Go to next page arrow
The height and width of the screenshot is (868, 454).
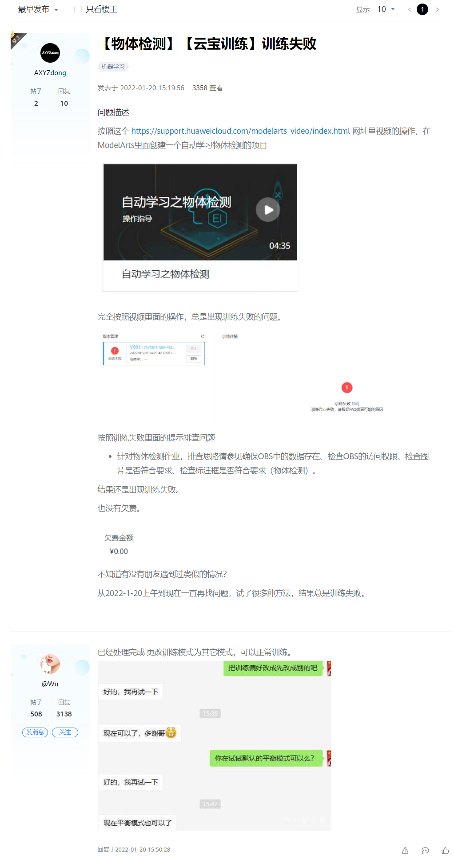tap(437, 9)
